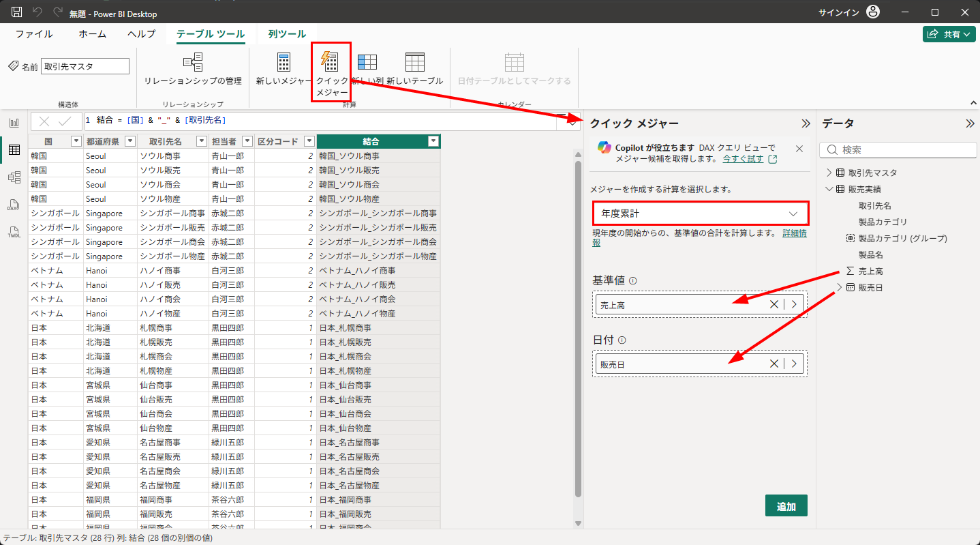Select the 赤城二郎 cell beside シンガポール商事

click(232, 213)
